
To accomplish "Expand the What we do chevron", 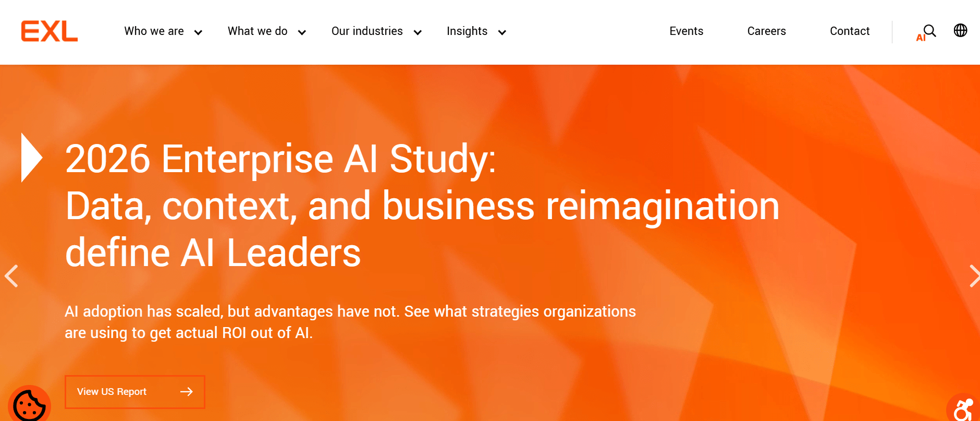I will click(302, 32).
